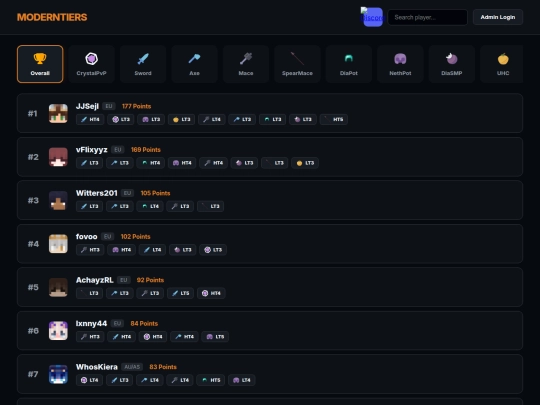Click WhosKiera's sword LT3 badge
The image size is (540, 405).
[x=120, y=380]
